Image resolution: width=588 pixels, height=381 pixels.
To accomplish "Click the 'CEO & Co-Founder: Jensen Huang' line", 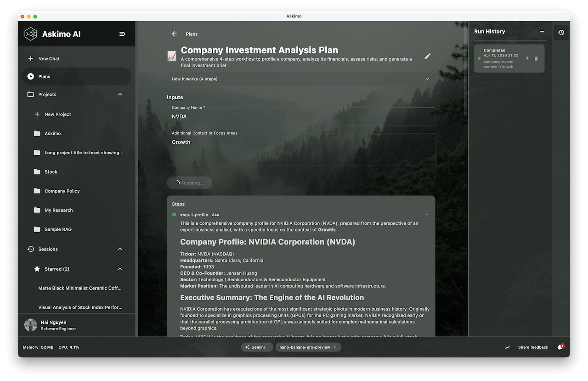I will click(x=219, y=273).
